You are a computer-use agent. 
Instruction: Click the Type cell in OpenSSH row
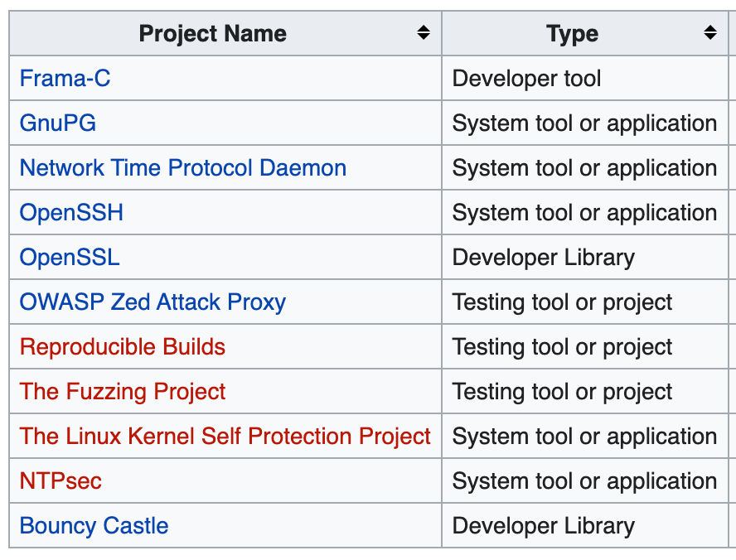[585, 212]
